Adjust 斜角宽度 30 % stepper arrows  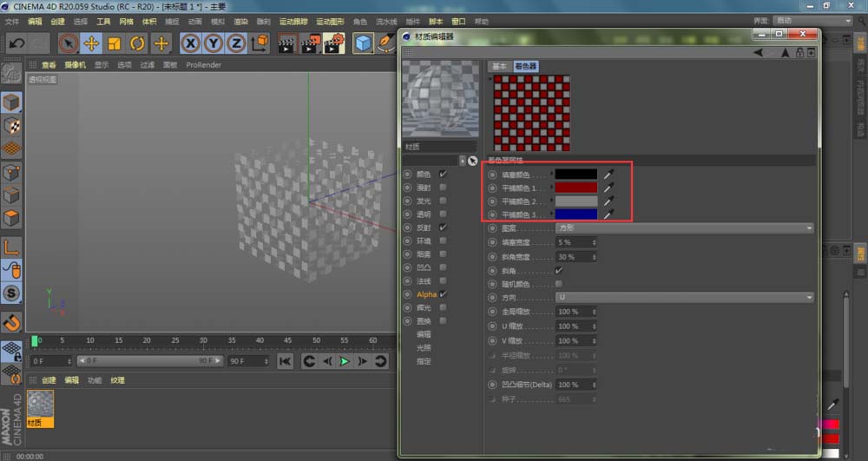point(594,257)
